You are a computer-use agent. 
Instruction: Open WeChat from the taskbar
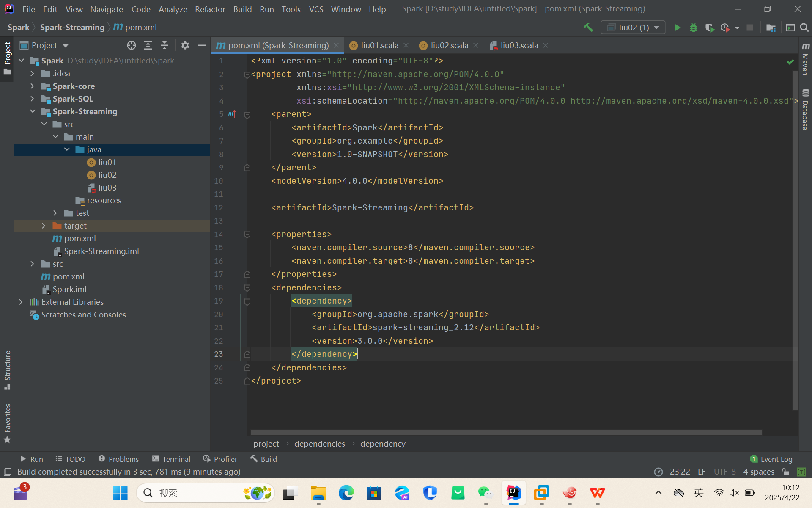tap(485, 493)
